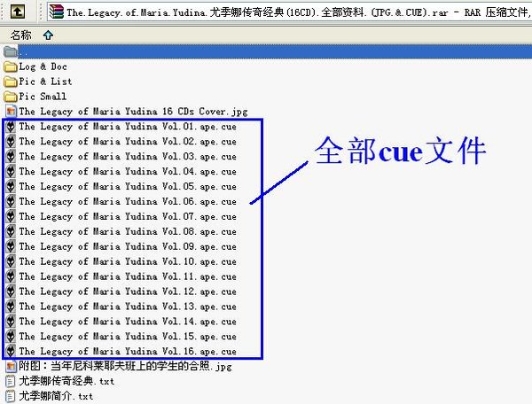Click the JPG icon of 附图 class photo file

[11, 367]
